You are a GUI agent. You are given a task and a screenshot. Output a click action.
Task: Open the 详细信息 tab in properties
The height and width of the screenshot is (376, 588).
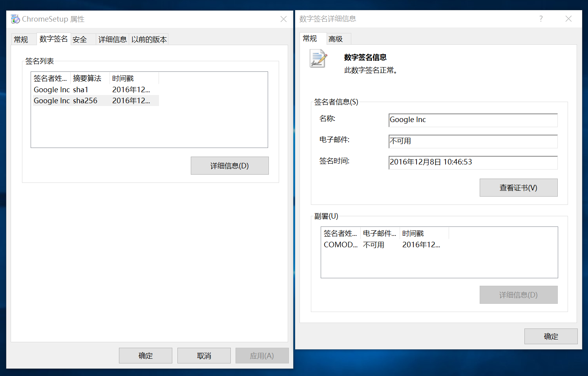(x=113, y=39)
